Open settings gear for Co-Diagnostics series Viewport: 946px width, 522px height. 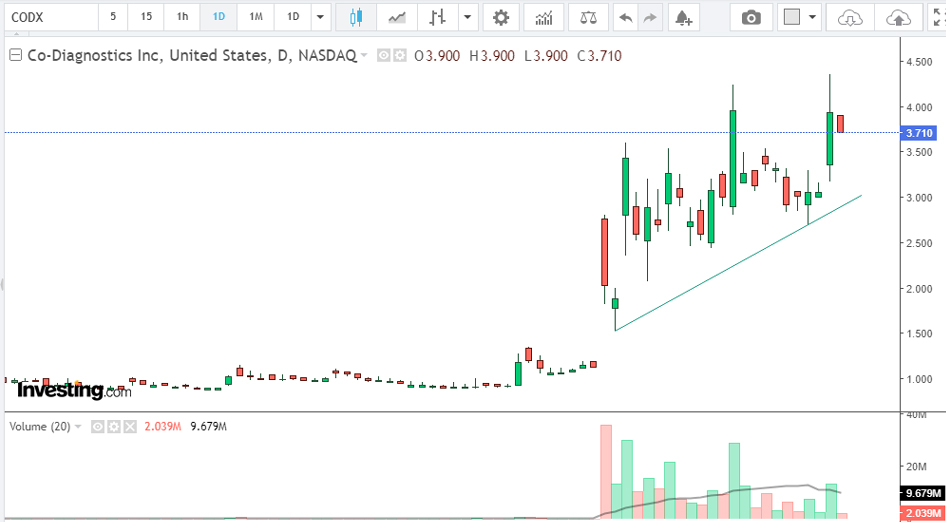pyautogui.click(x=399, y=56)
